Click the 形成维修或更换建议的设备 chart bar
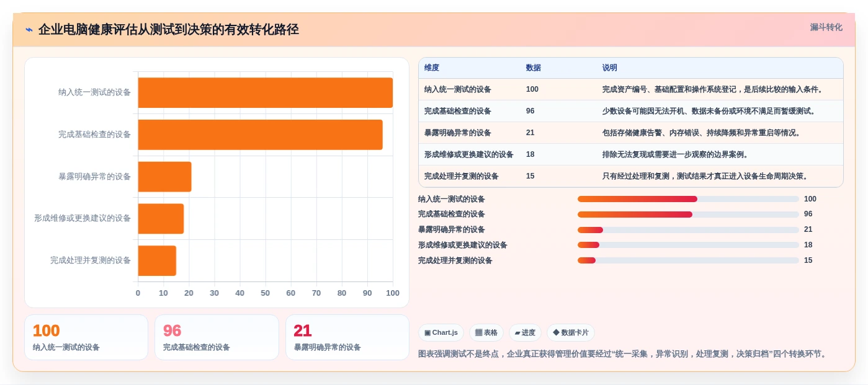Screen dimensions: 868x385 [x=161, y=218]
